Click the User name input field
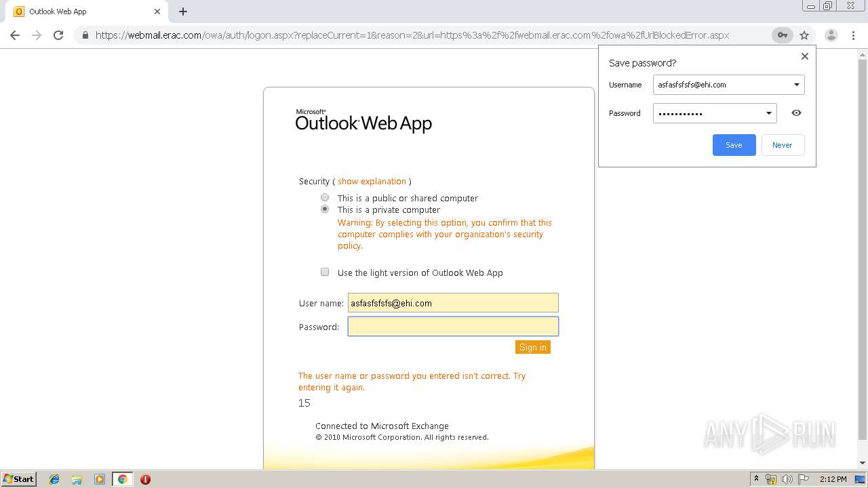Screen dimensions: 868x488 (453, 303)
